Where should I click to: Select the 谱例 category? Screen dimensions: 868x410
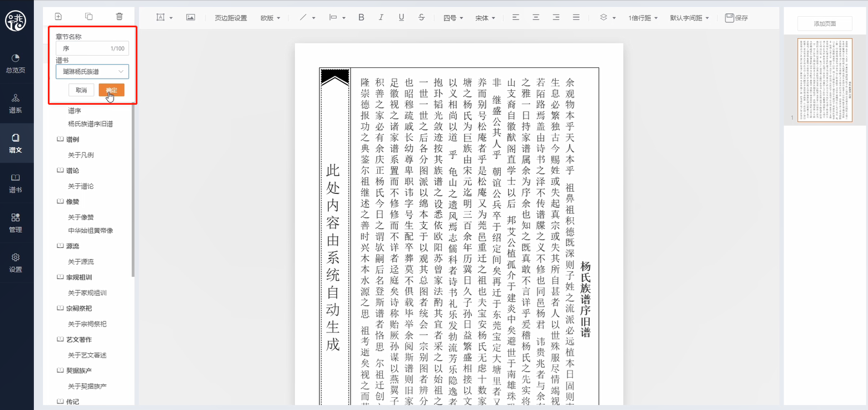click(72, 139)
